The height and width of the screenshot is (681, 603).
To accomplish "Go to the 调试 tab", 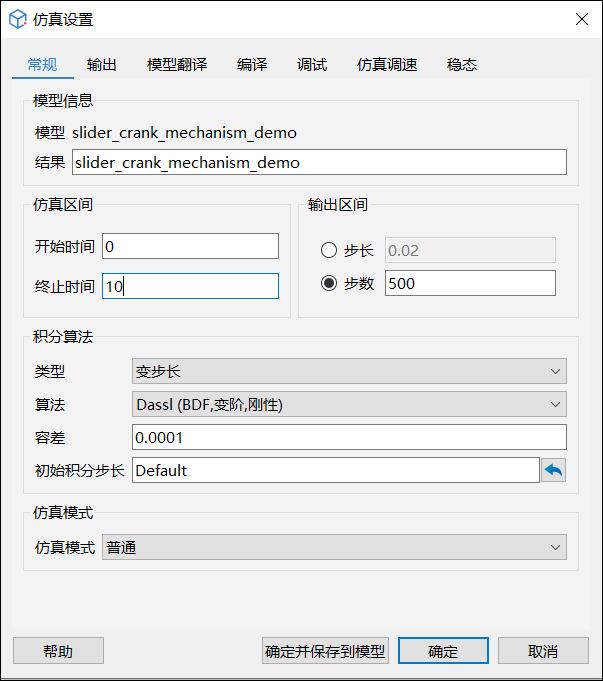I will (x=312, y=65).
